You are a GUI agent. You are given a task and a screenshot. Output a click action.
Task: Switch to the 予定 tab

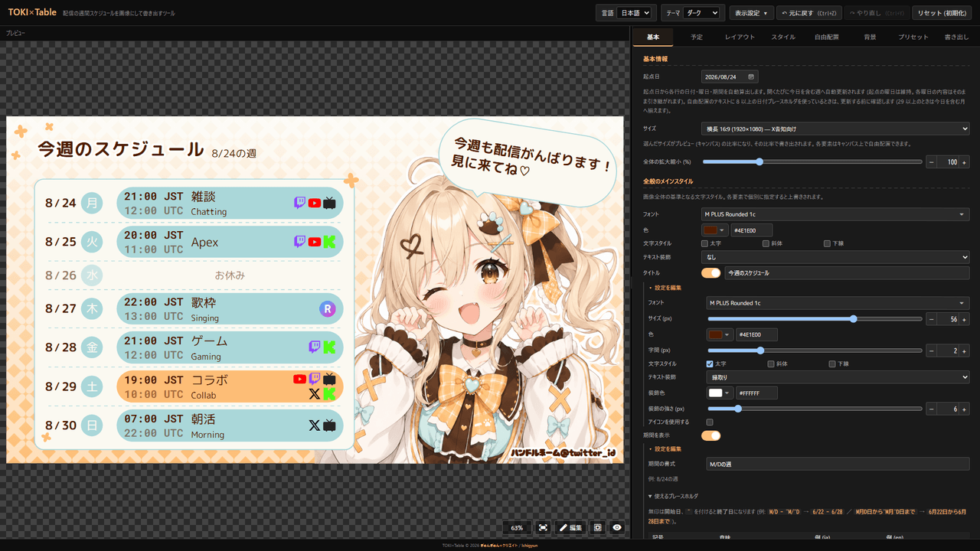point(697,37)
